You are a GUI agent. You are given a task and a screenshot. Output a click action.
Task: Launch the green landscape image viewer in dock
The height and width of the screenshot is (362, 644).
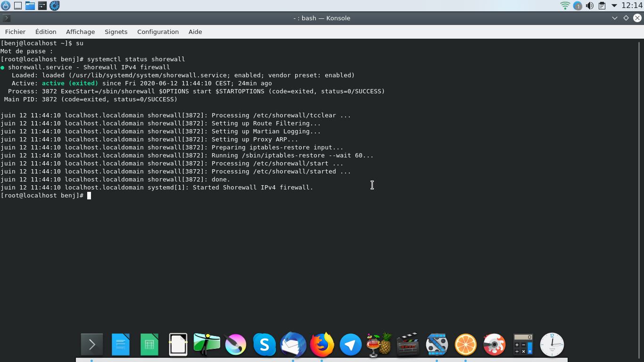[x=207, y=345]
